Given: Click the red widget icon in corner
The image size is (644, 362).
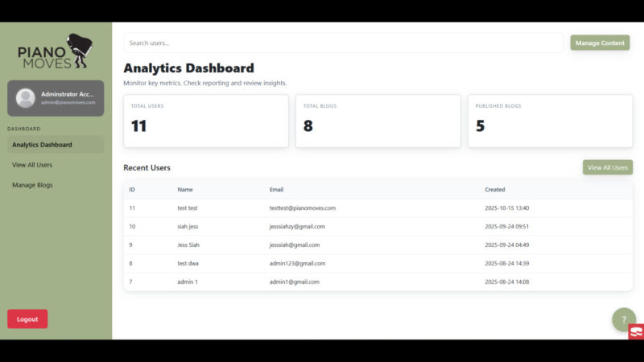Looking at the screenshot, I should pyautogui.click(x=636, y=331).
